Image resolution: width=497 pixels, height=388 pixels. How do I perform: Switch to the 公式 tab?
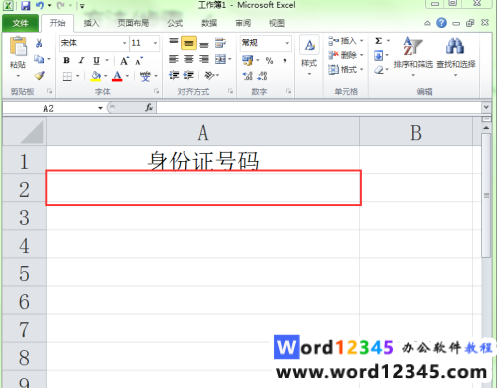[x=175, y=23]
